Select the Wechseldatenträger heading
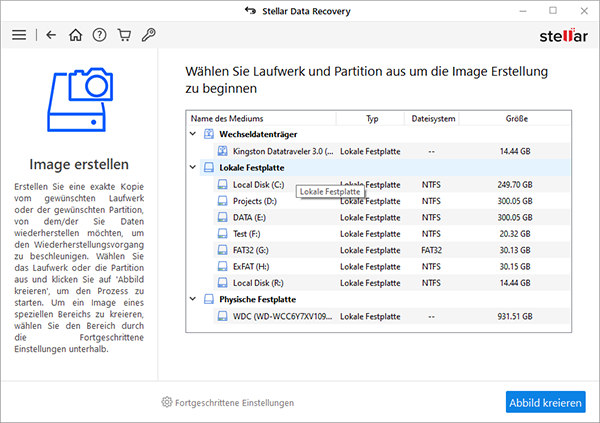Image resolution: width=600 pixels, height=423 pixels. point(258,134)
